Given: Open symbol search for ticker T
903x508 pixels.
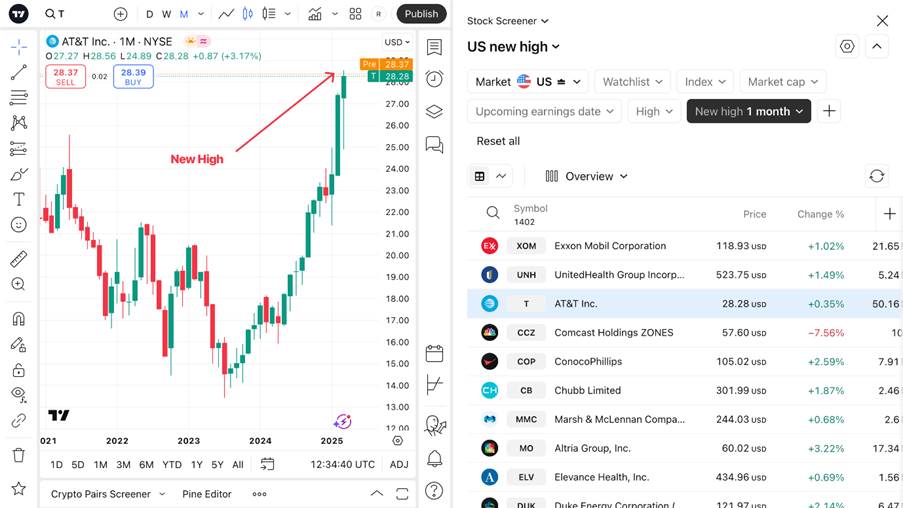Looking at the screenshot, I should (55, 14).
